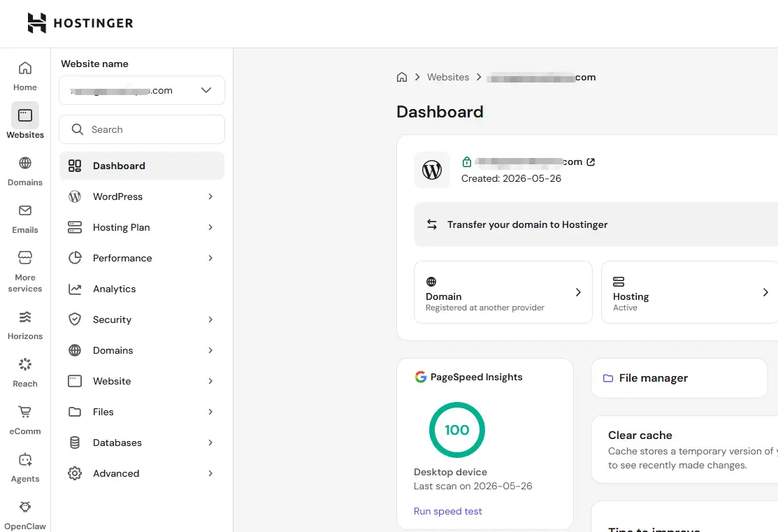
Task: Open More services
Action: point(24,271)
